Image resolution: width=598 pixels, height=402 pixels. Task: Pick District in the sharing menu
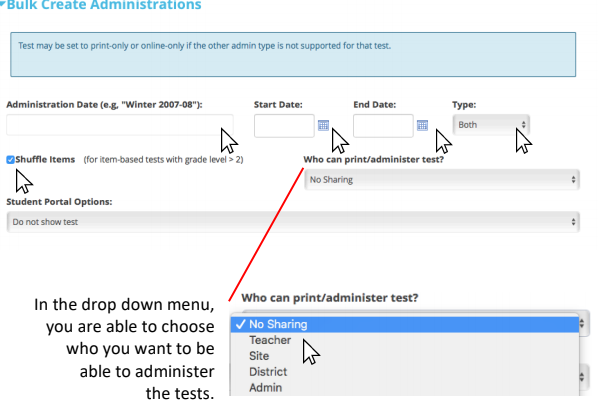pyautogui.click(x=268, y=371)
